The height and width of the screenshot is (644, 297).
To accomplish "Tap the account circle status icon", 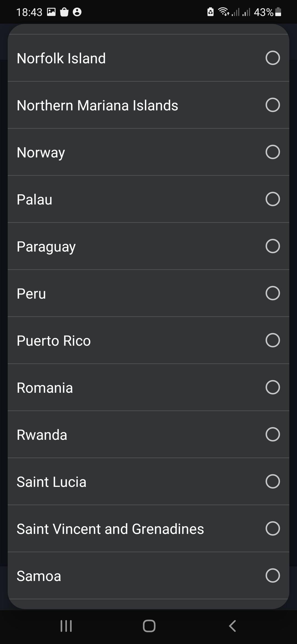I will click(77, 12).
